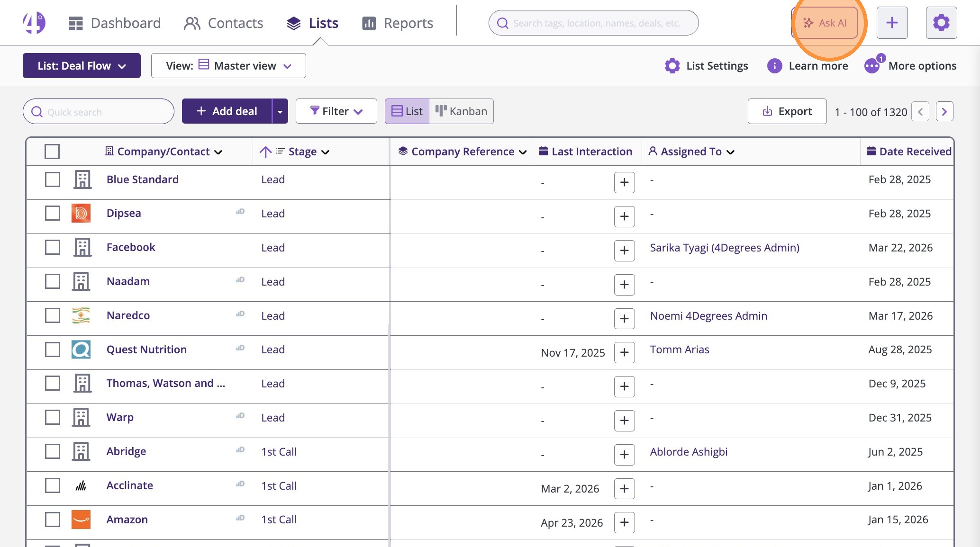Open More options menu icon
Viewport: 980px width, 547px height.
872,66
